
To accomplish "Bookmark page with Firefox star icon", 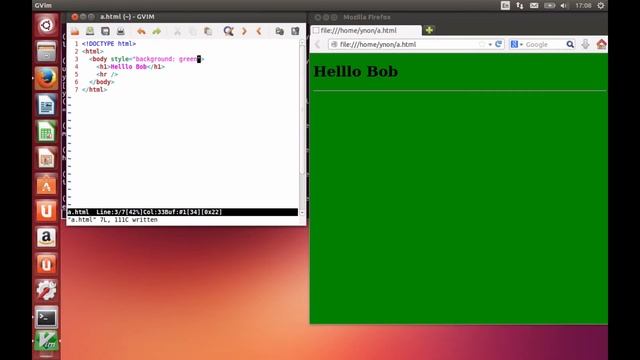I will tap(482, 44).
